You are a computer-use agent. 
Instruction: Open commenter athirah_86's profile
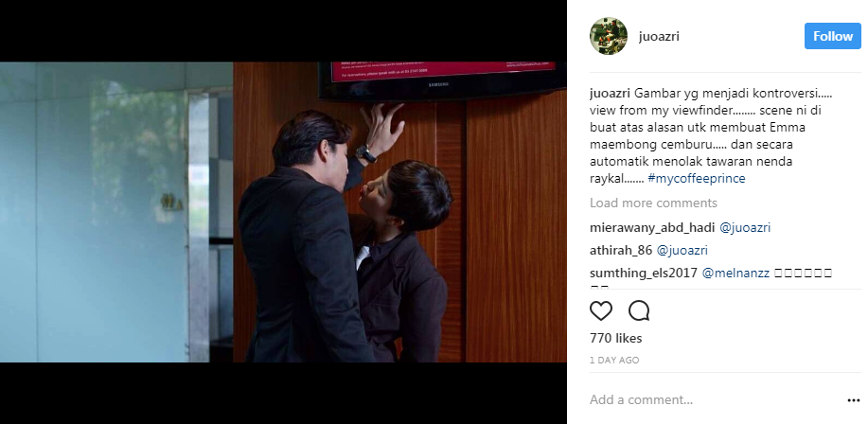(x=621, y=250)
